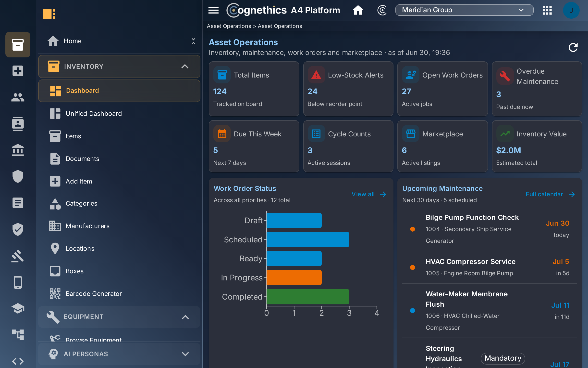This screenshot has width=588, height=368.
Task: Open the hamburger menu
Action: point(213,10)
